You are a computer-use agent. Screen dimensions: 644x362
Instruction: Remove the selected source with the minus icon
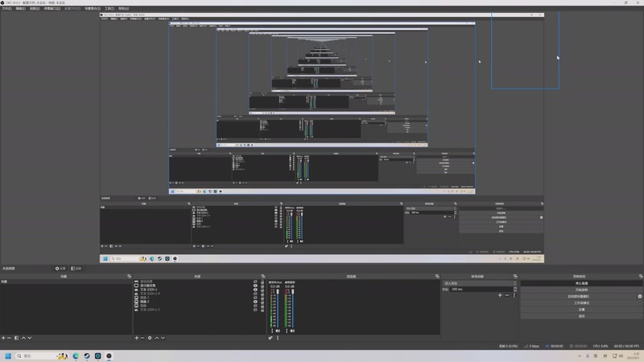tap(142, 338)
